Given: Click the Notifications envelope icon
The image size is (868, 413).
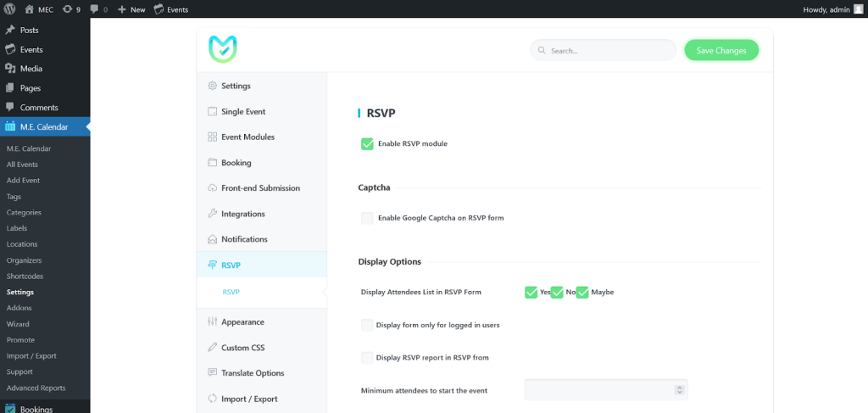Looking at the screenshot, I should 212,239.
